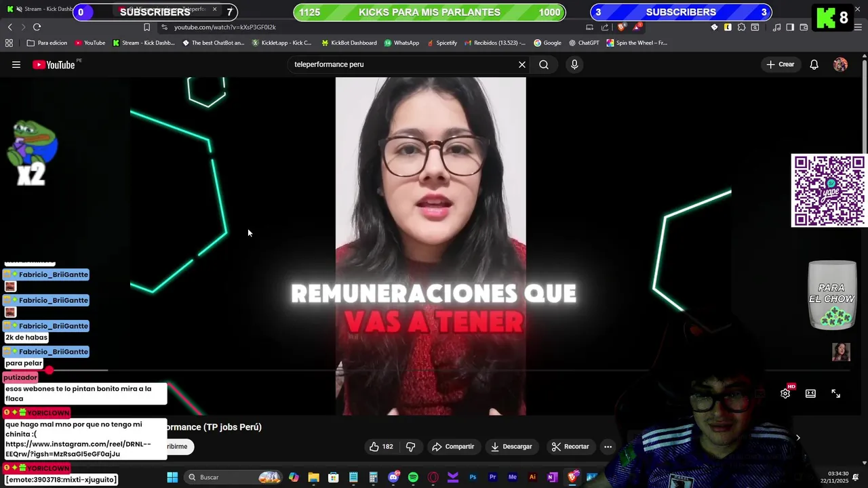Open player settings gear icon
Screen dimensions: 868x488
pos(785,394)
